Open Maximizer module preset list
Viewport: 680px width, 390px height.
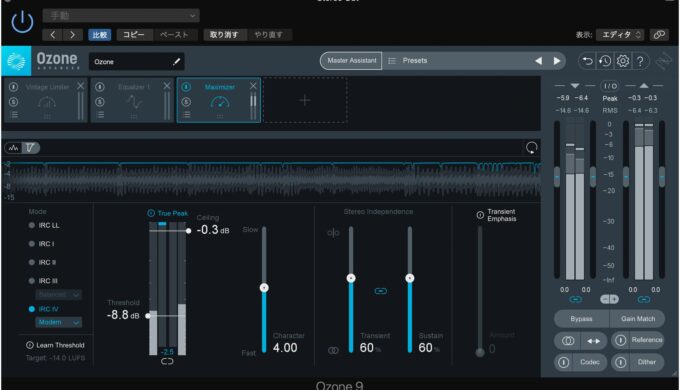pyautogui.click(x=186, y=115)
